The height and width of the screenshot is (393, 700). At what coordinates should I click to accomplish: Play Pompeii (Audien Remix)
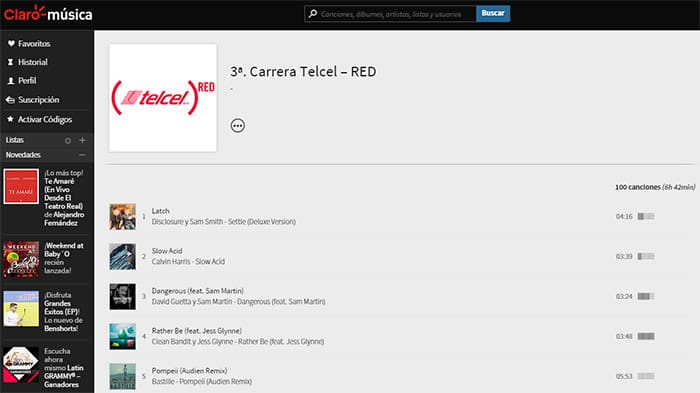(190, 371)
